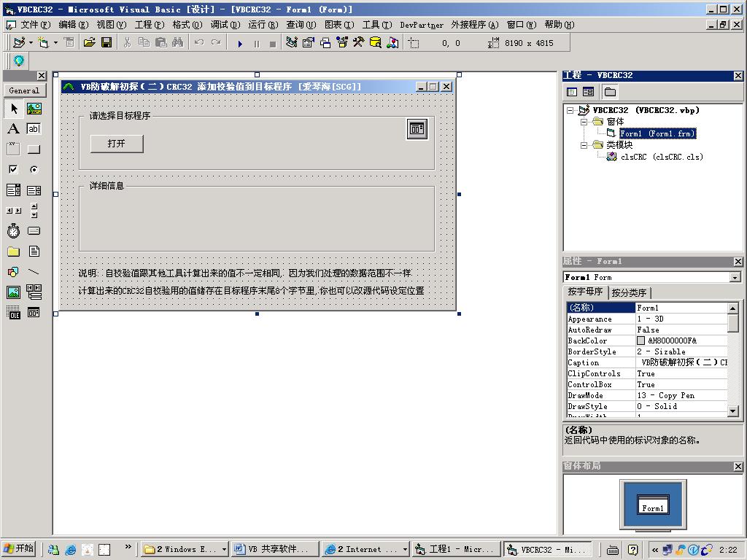The image size is (747, 560).
Task: Open the DevPartner menu
Action: click(422, 25)
